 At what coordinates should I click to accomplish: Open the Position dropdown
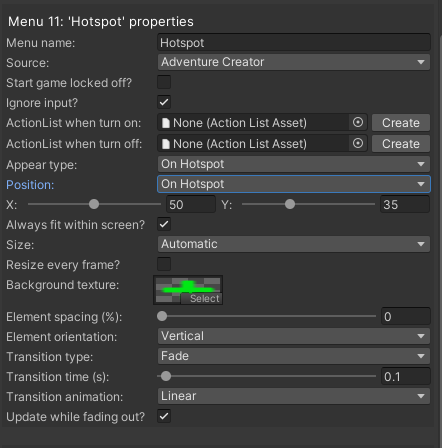294,184
